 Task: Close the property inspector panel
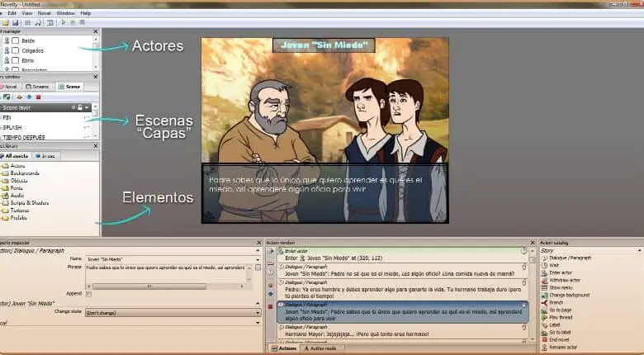coord(258,243)
